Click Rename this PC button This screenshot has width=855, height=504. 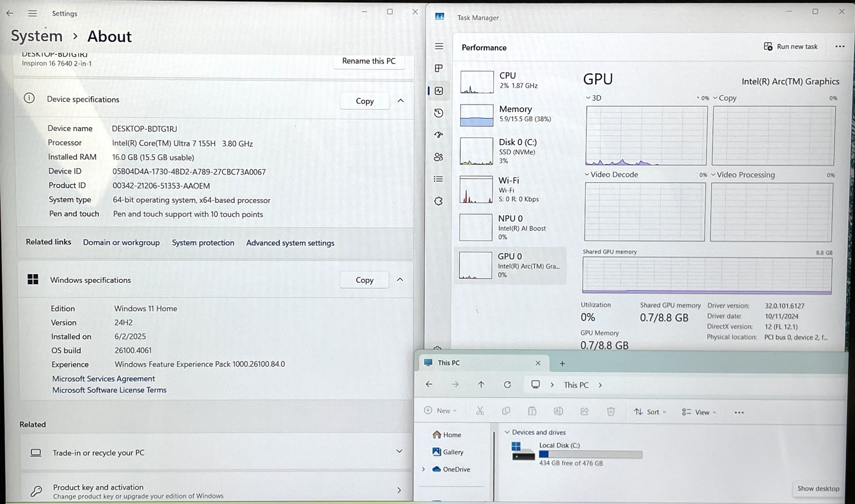(369, 61)
